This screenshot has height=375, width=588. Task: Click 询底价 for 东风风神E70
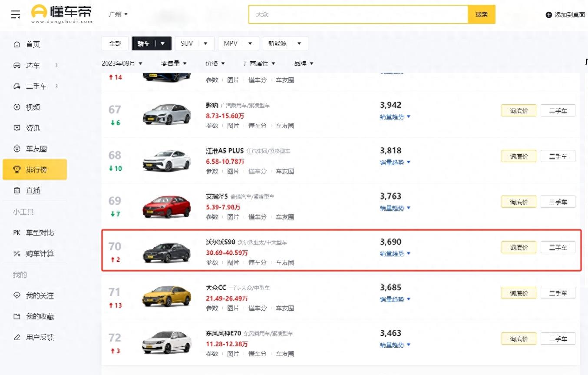pyautogui.click(x=519, y=339)
